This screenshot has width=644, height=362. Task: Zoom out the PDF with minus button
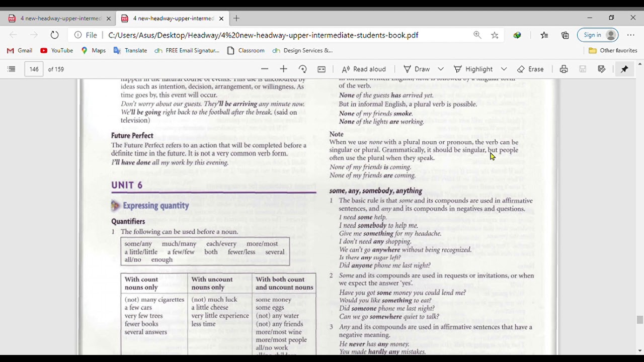(265, 69)
